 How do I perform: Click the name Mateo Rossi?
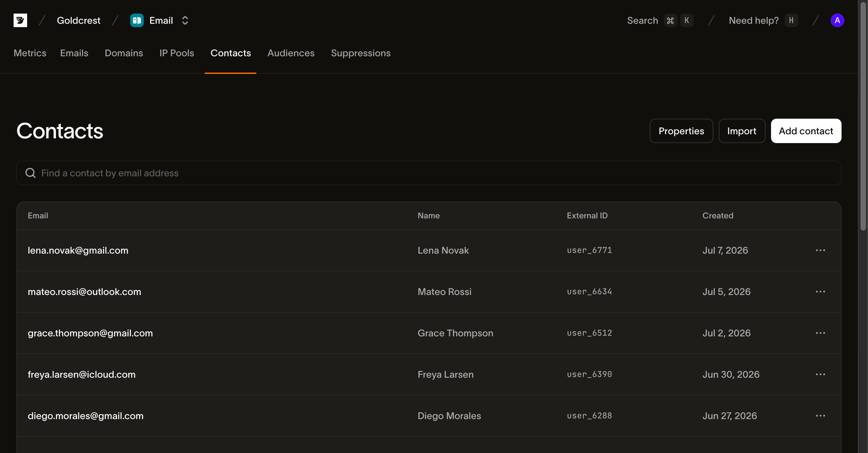pos(445,292)
